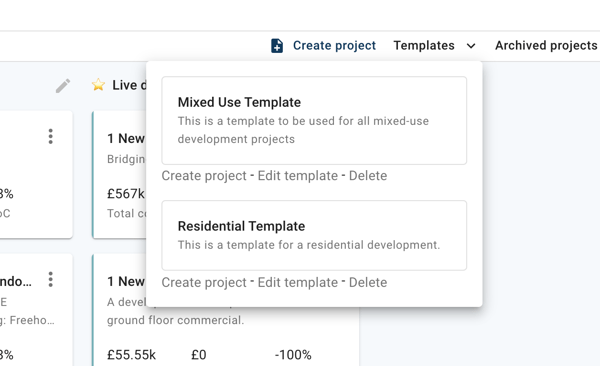Select the Residential Template card
600x366 pixels.
pyautogui.click(x=314, y=235)
